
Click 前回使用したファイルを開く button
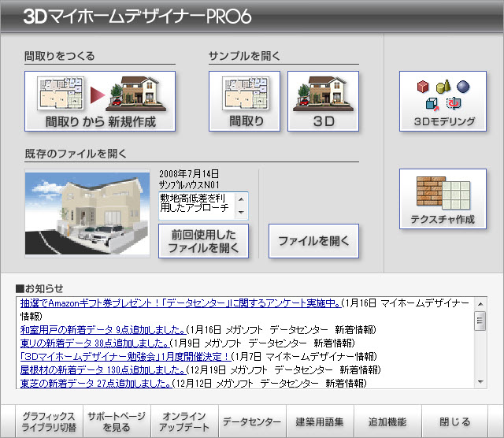tap(203, 241)
